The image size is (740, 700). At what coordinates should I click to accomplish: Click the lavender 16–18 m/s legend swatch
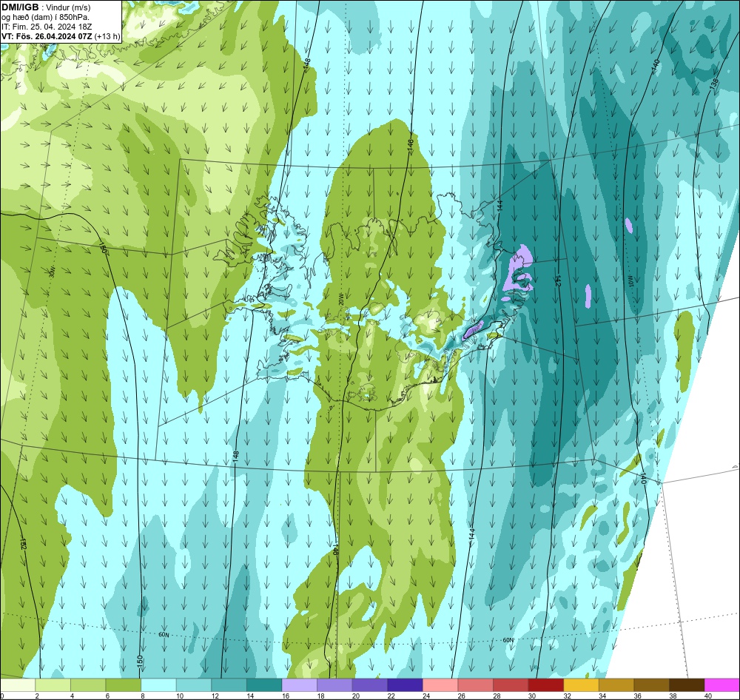tap(299, 685)
